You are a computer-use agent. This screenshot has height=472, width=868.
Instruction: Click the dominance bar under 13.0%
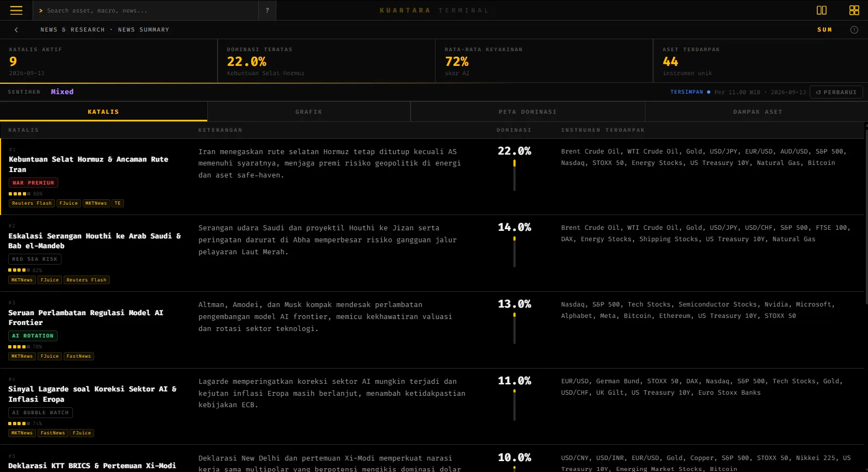[x=514, y=328]
